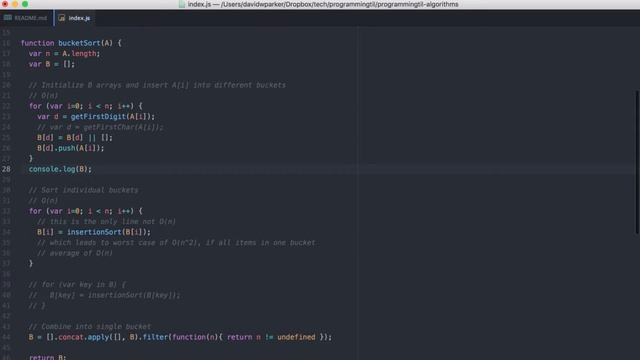The width and height of the screenshot is (640, 360).
Task: Click the commented 'for (var key in B) {' line
Action: tap(78, 284)
